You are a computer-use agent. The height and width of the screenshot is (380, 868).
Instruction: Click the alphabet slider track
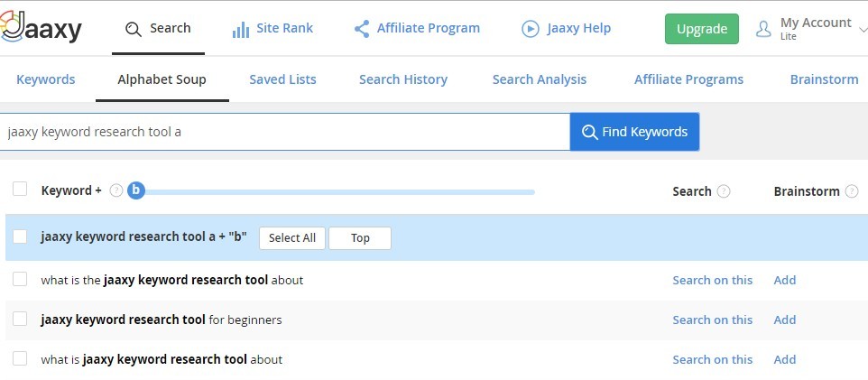tap(339, 192)
